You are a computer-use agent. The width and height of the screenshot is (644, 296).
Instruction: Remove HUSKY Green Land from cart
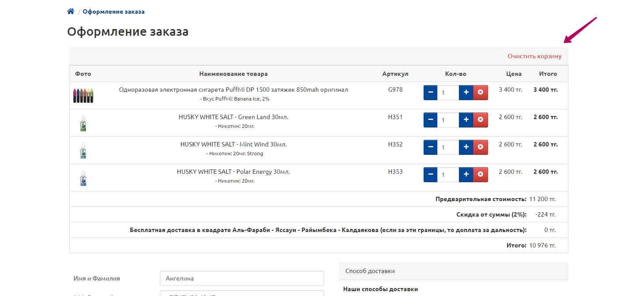point(481,120)
